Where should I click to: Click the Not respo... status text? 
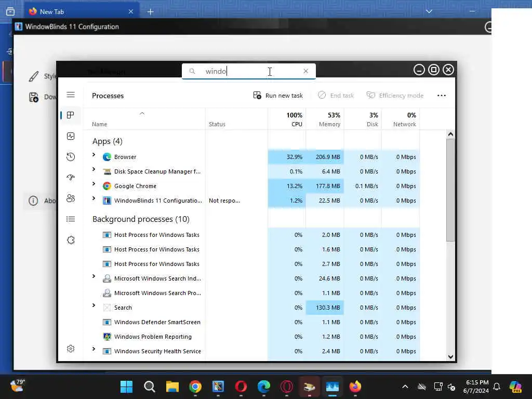(x=224, y=201)
